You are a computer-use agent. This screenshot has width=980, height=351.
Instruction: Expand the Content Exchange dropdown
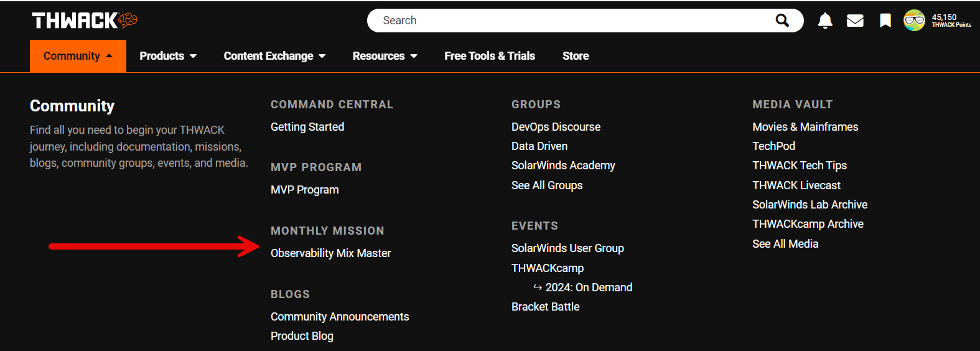(x=274, y=56)
